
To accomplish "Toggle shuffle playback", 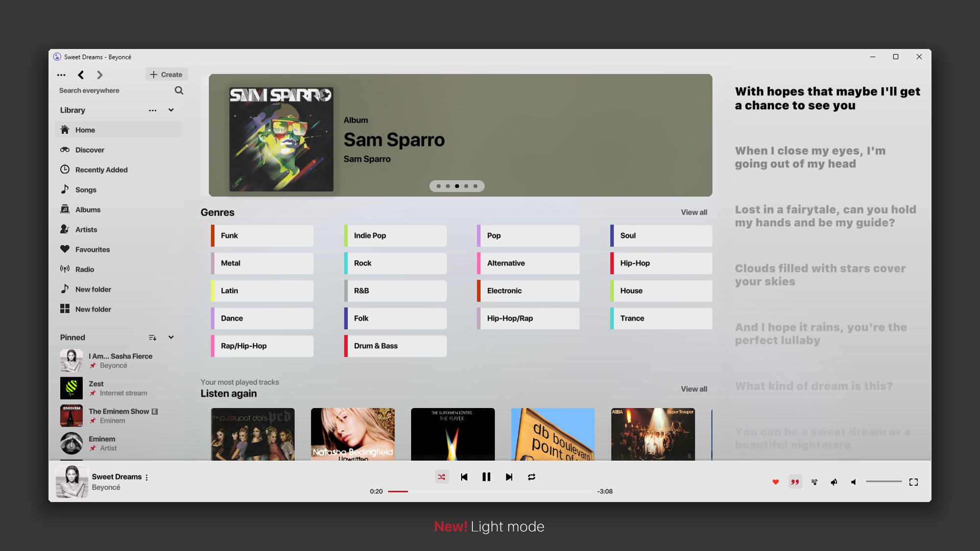I will point(441,477).
